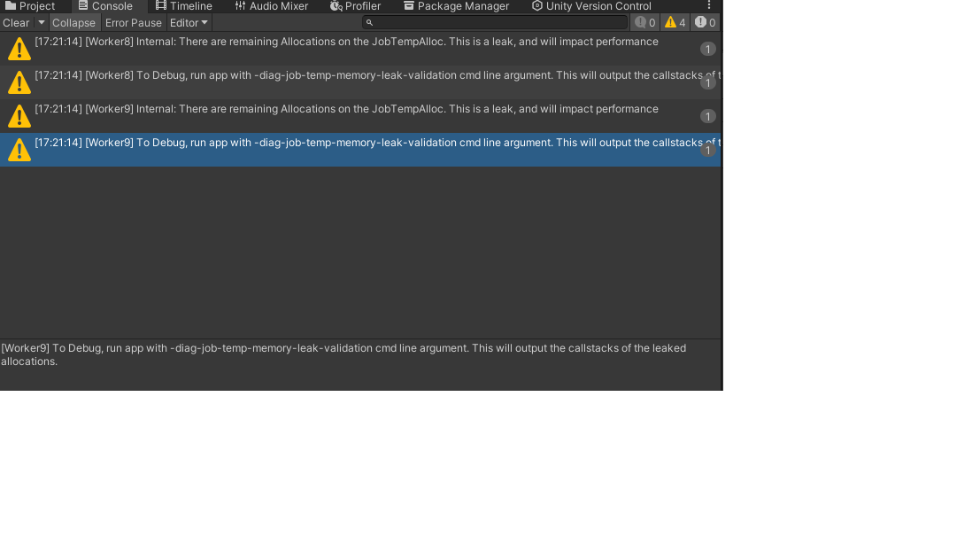980x552 pixels.
Task: Open the Clear button dropdown arrow
Action: [x=39, y=22]
